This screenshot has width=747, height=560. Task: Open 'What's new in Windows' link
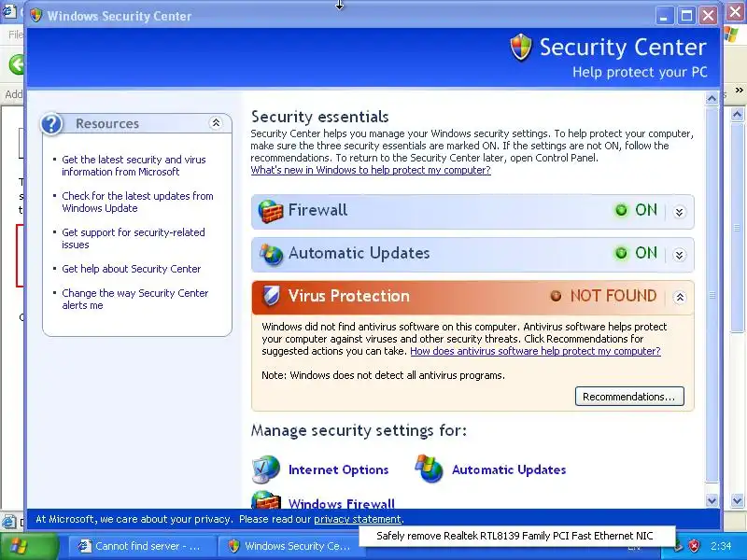tap(371, 170)
